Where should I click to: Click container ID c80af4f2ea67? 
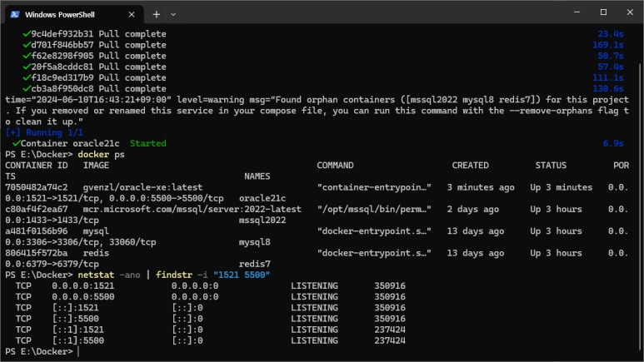(x=36, y=210)
